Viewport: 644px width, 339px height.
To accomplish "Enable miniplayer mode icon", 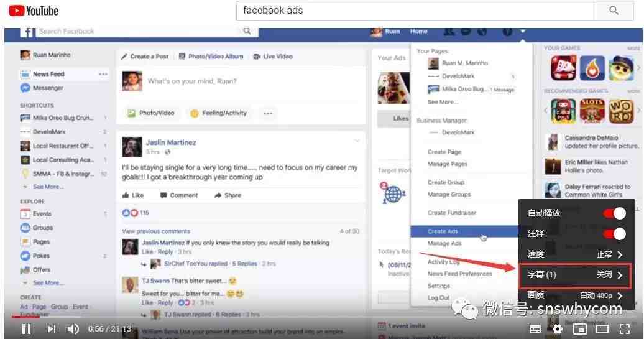I will click(x=579, y=328).
